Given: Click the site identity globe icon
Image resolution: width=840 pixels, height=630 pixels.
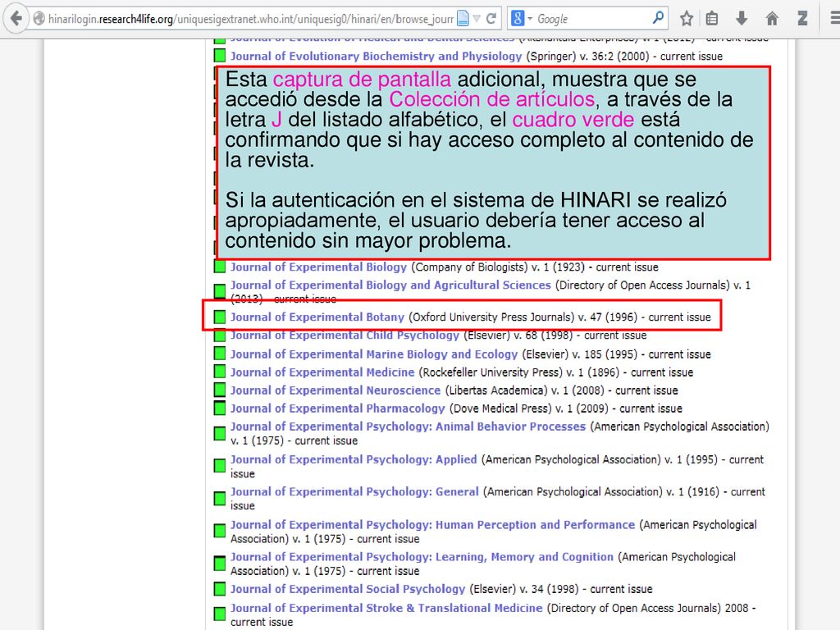Looking at the screenshot, I should tap(39, 19).
